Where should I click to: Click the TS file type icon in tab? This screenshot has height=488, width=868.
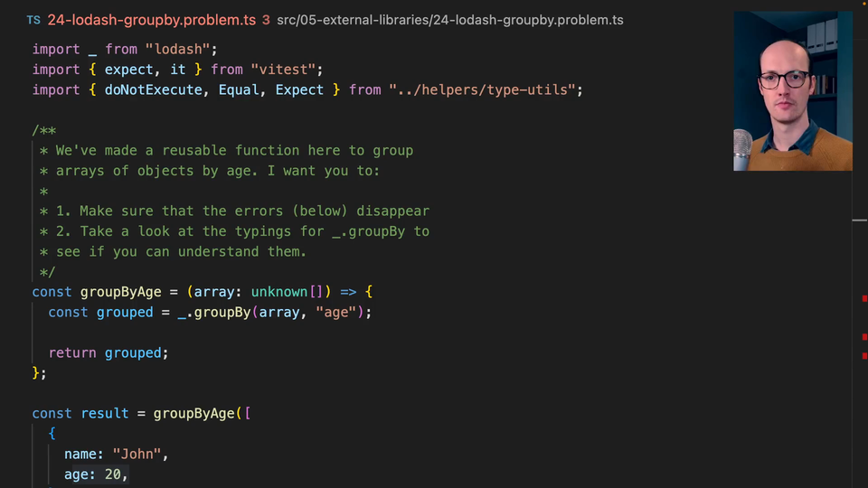33,20
